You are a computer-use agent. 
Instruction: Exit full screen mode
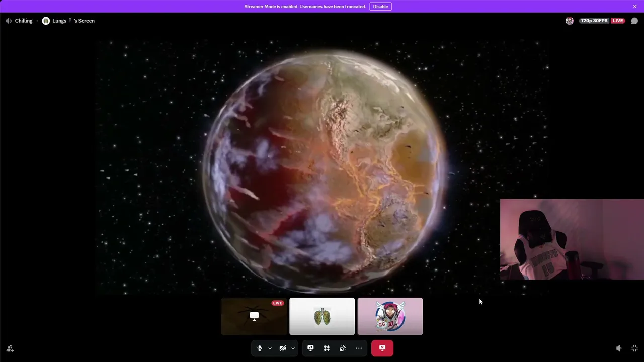pyautogui.click(x=634, y=348)
